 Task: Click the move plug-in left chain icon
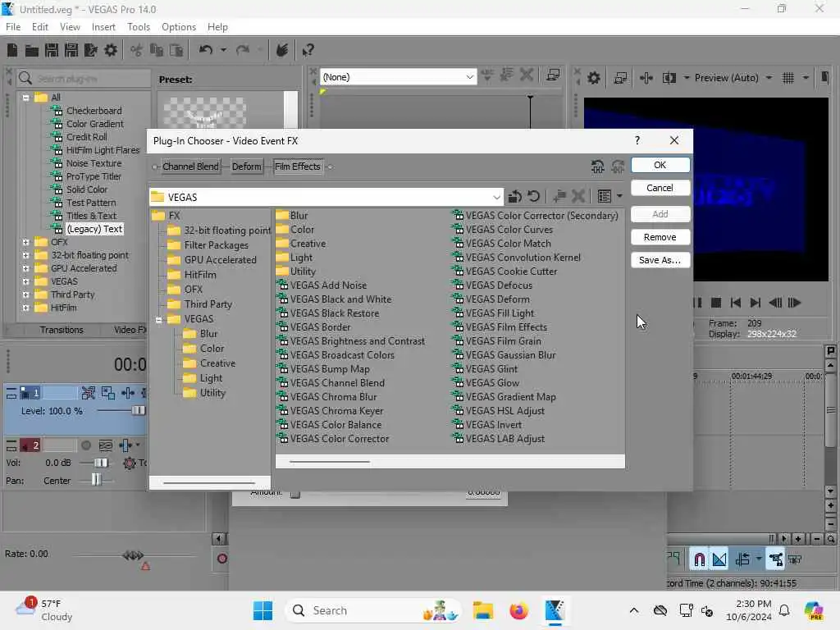tap(598, 167)
